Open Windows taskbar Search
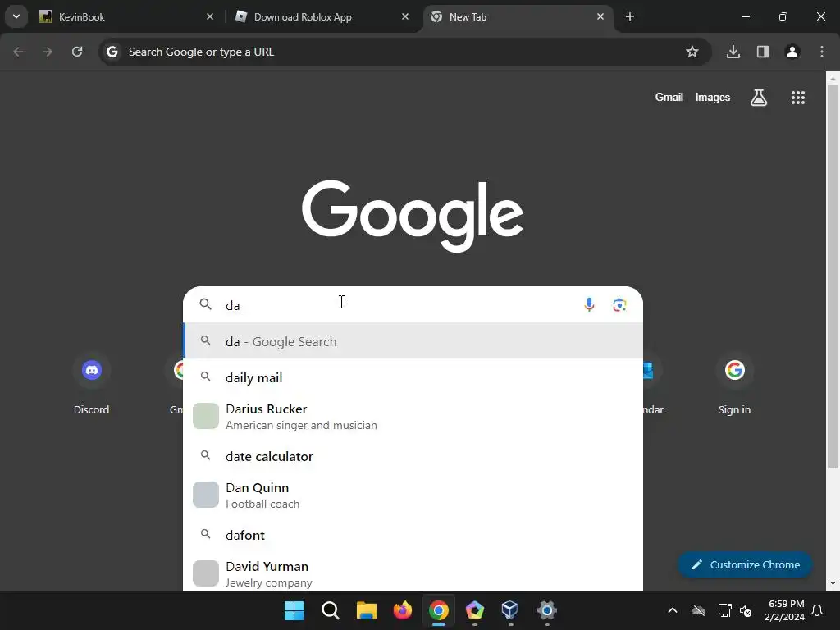Image resolution: width=840 pixels, height=630 pixels. coord(330,610)
